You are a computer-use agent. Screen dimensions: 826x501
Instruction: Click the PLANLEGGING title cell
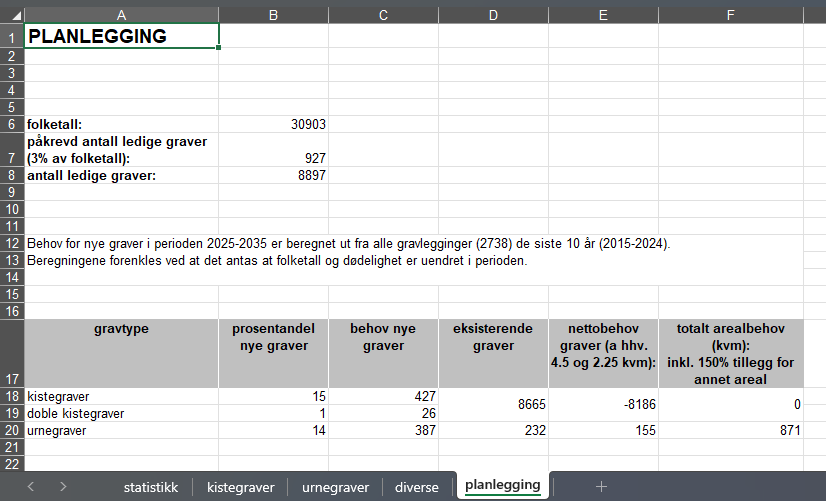click(121, 36)
